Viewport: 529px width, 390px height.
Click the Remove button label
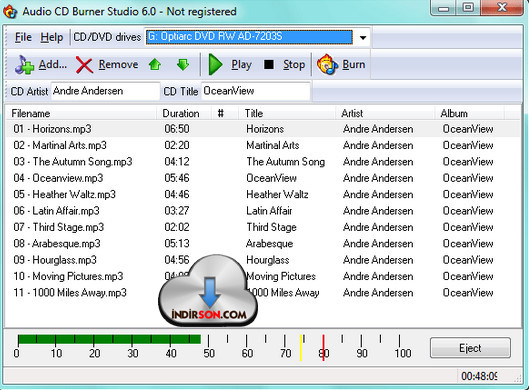point(118,64)
